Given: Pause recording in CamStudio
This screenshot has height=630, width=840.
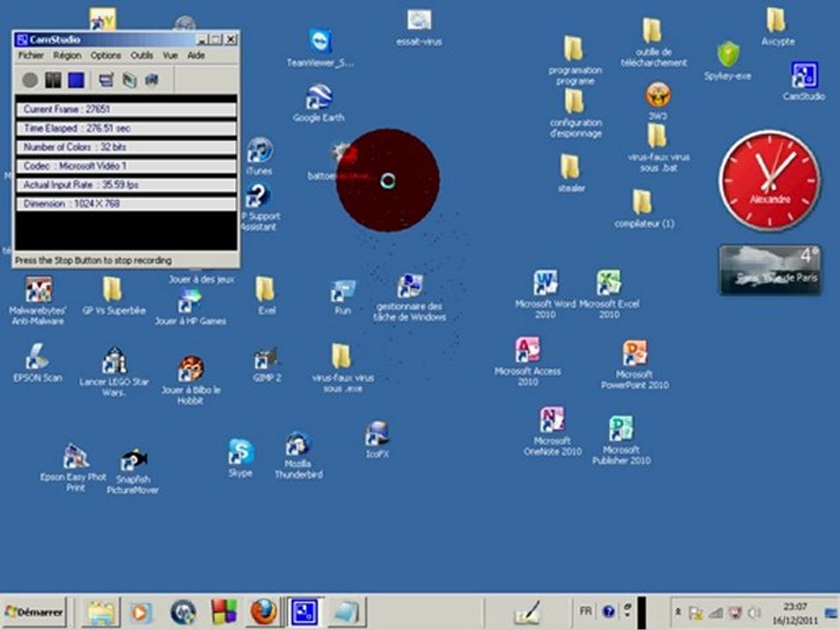Looking at the screenshot, I should point(53,80).
